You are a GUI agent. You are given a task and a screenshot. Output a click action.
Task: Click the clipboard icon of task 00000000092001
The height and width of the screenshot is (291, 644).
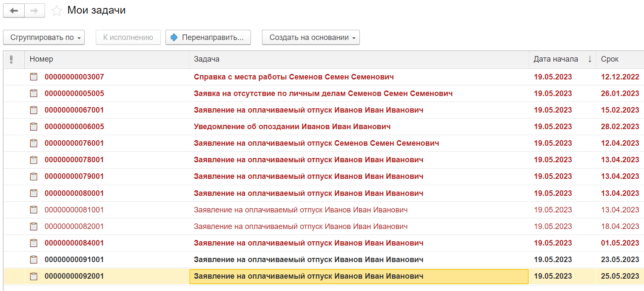[x=34, y=276]
